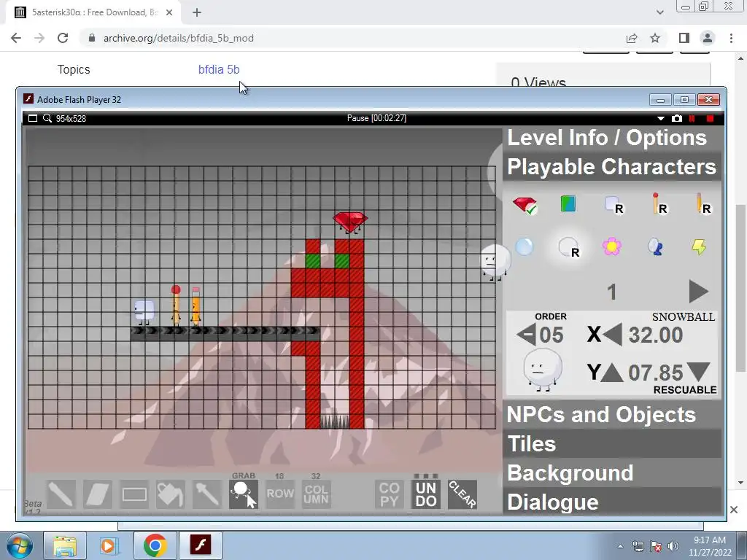
Task: Open the Windows Start menu
Action: pos(19,545)
